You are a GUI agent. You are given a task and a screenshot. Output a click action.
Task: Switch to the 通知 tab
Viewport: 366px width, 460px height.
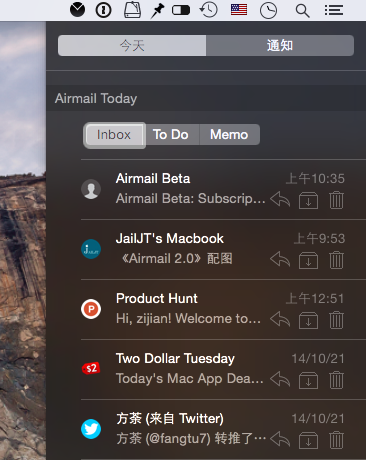(x=280, y=45)
